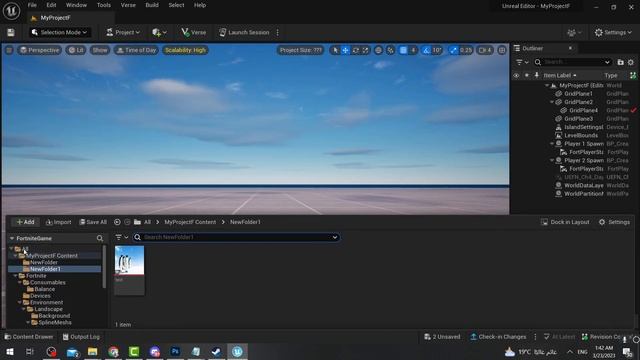Sort Outliner by Item Label
Viewport: 640px width, 360px height.
[x=560, y=76]
